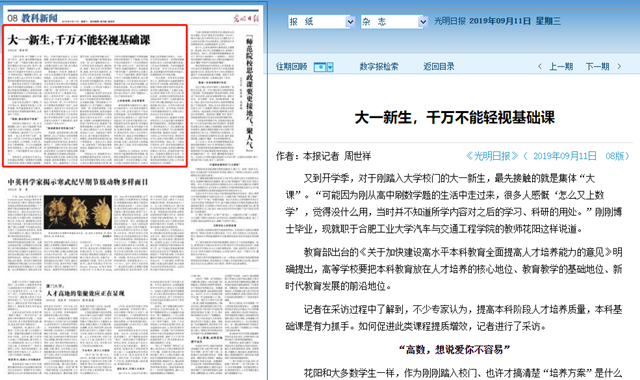Go to previous issue 上一期
640x380 pixels.
click(x=561, y=67)
